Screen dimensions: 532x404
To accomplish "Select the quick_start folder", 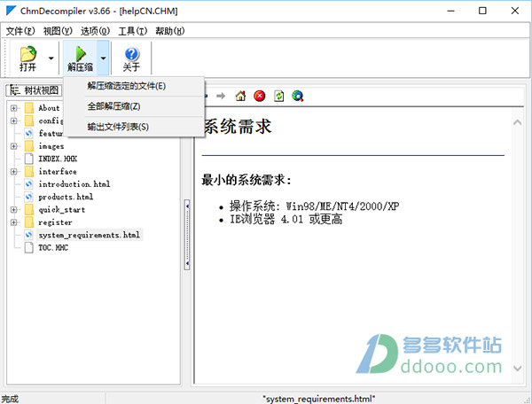I will (x=61, y=209).
